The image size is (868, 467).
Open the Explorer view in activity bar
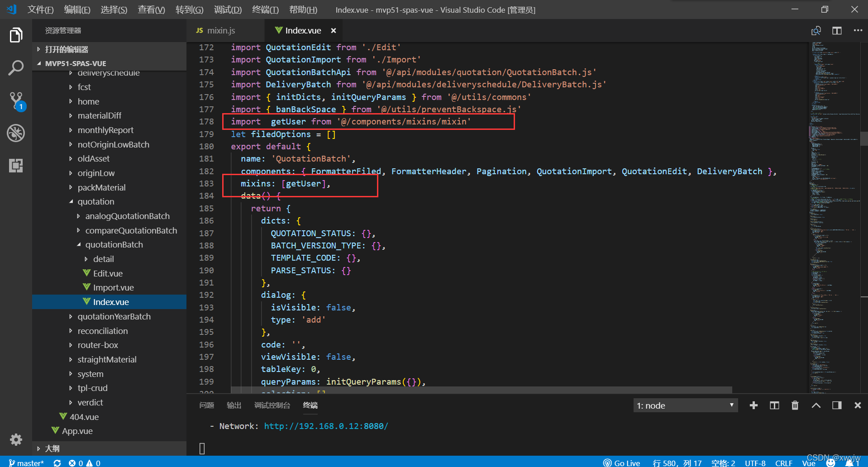(16, 35)
